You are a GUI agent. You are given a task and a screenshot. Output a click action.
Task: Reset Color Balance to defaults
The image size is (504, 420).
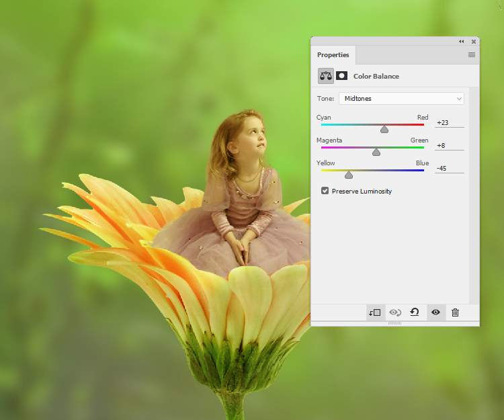click(415, 312)
